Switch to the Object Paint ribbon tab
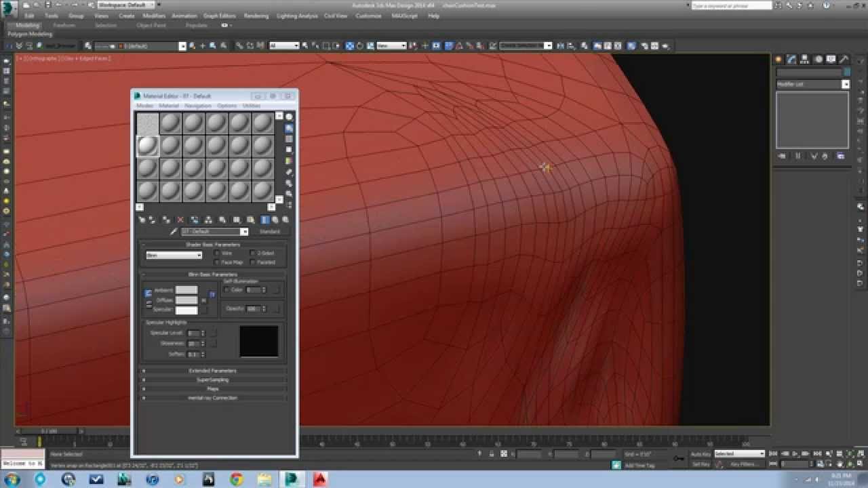 pos(151,25)
